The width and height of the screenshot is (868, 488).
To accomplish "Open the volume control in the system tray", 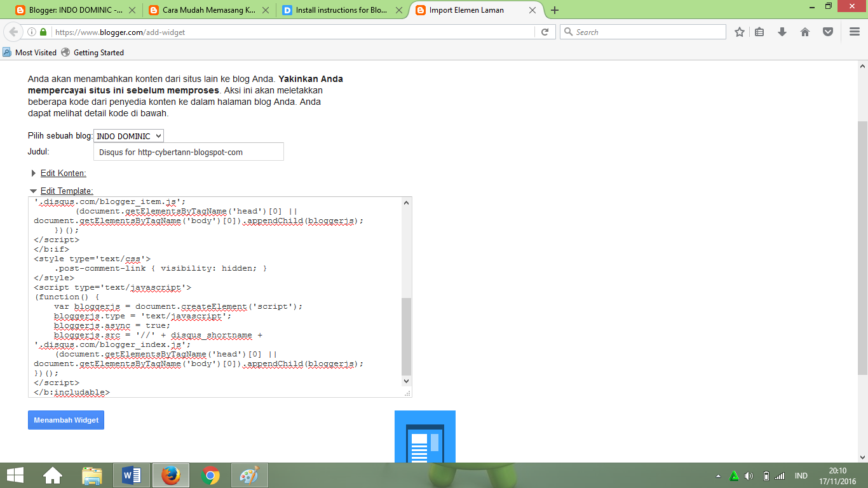I will 749,476.
